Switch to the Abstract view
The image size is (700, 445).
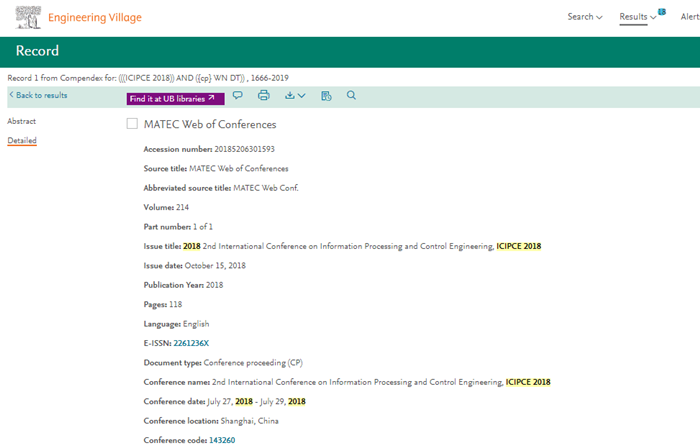(21, 121)
